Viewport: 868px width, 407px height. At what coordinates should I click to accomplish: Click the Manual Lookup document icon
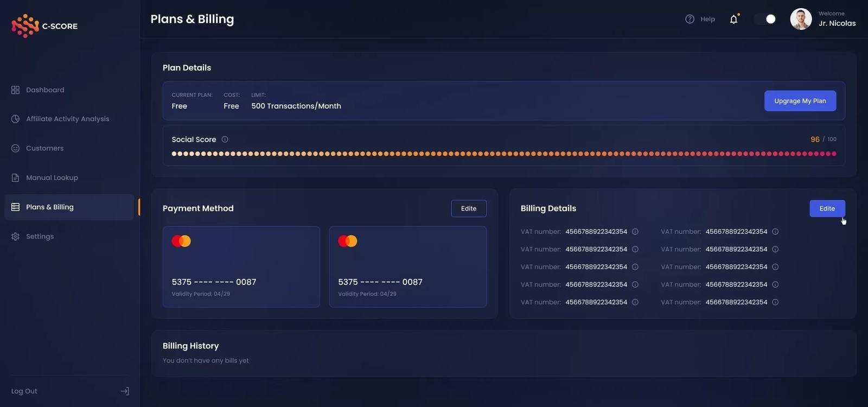point(15,177)
